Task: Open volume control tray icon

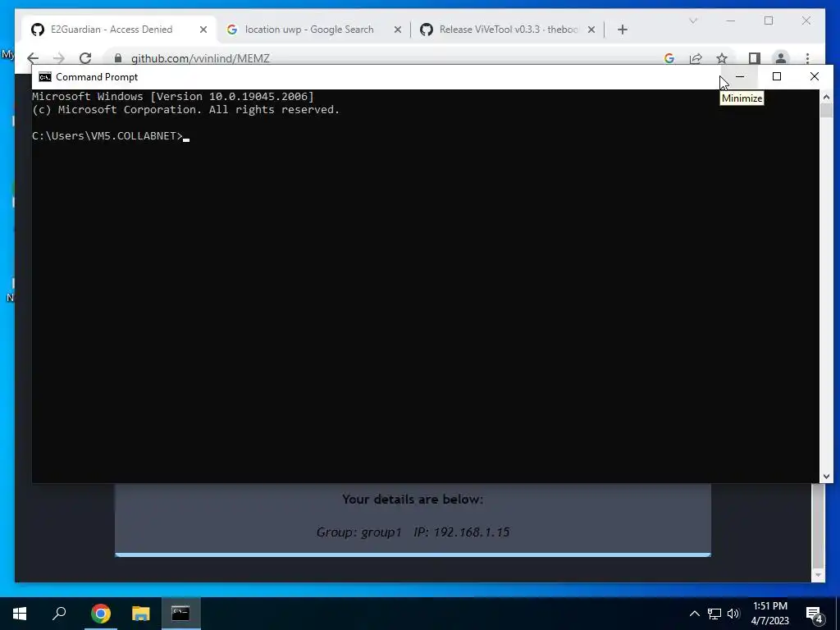Action: [x=733, y=614]
